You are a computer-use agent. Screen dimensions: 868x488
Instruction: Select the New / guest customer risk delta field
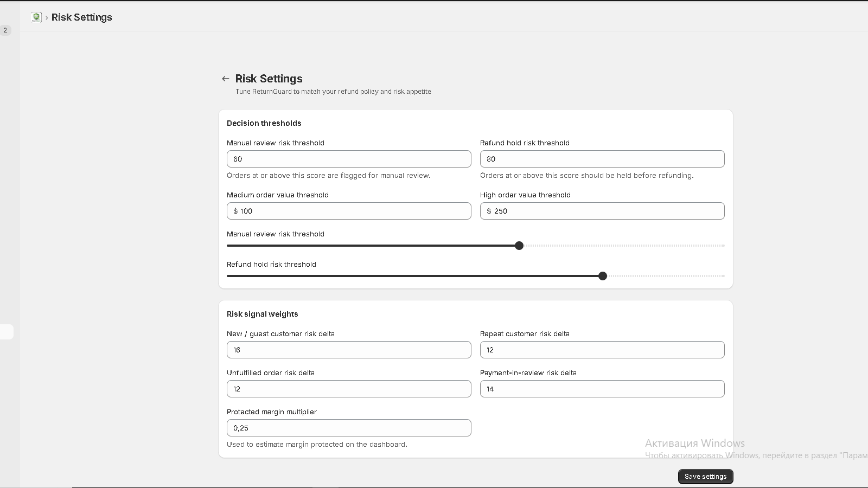(x=349, y=350)
